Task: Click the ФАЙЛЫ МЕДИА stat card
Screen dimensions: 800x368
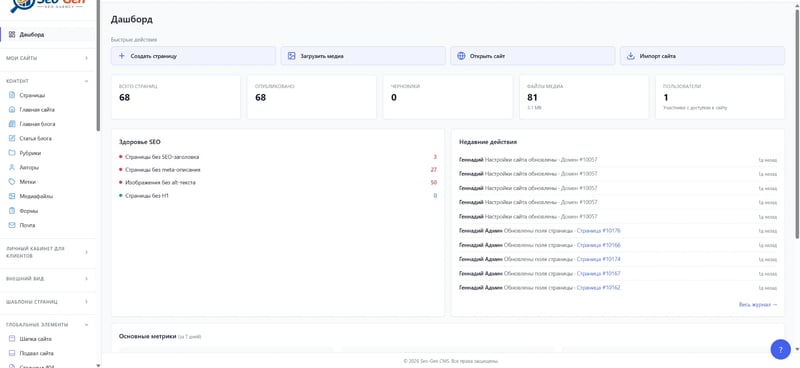Action: 584,97
